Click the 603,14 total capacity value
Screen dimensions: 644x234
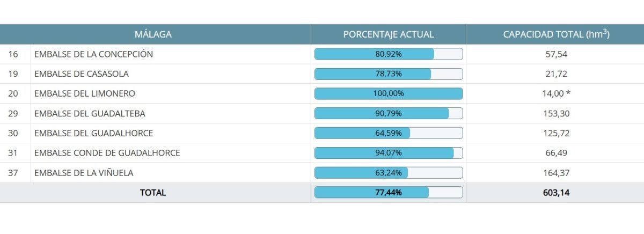(556, 193)
